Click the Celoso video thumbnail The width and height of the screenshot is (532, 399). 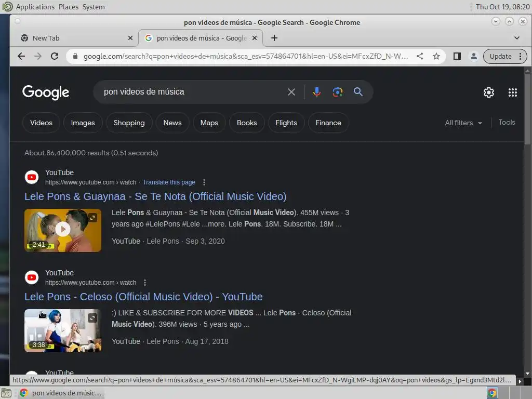click(x=63, y=330)
